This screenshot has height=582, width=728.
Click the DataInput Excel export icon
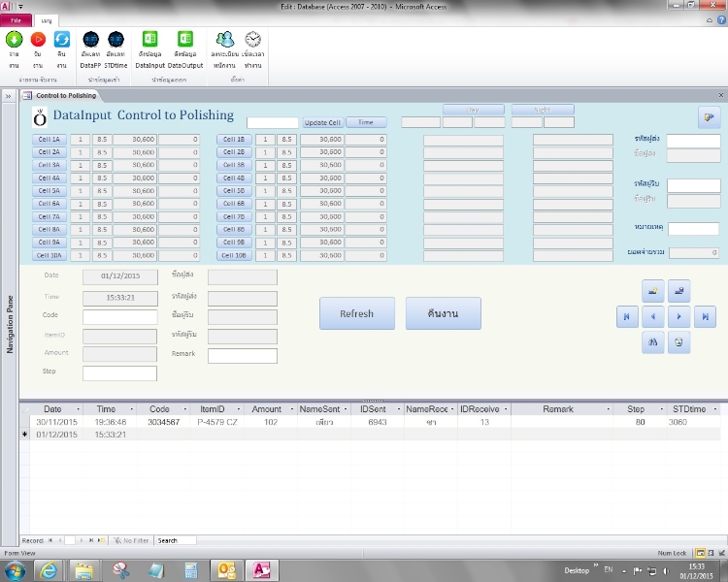[150, 40]
